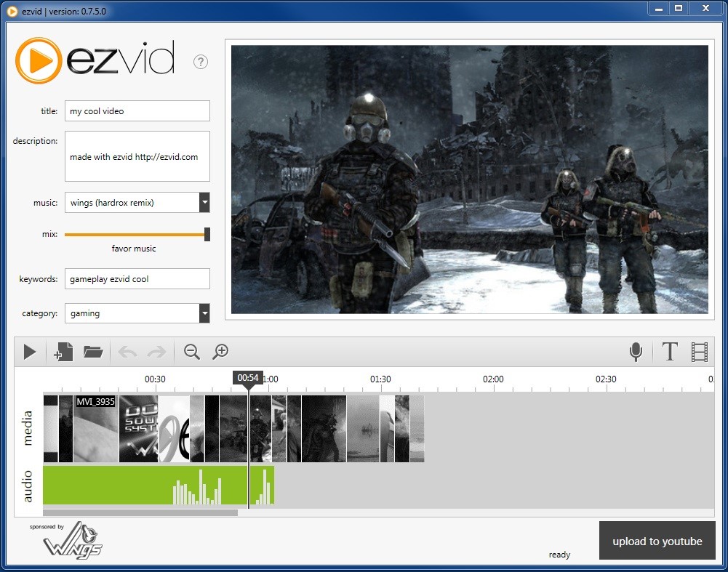Open the help question mark icon
The width and height of the screenshot is (728, 572).
[201, 63]
